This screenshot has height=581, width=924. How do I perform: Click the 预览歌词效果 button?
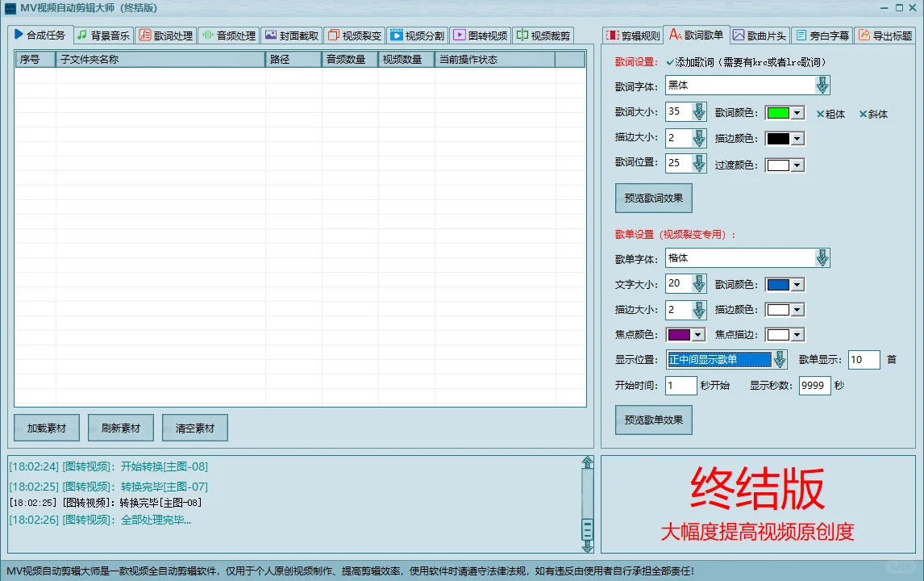tap(653, 198)
